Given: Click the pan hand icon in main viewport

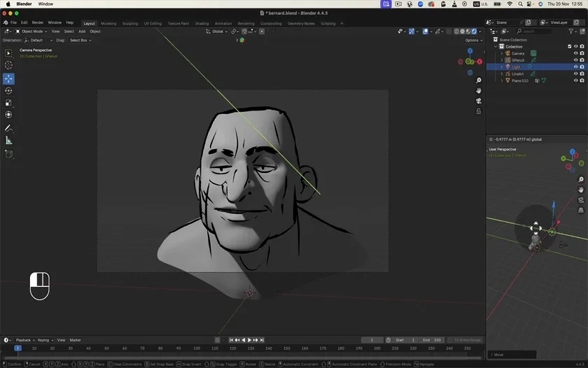Looking at the screenshot, I should pos(479,90).
